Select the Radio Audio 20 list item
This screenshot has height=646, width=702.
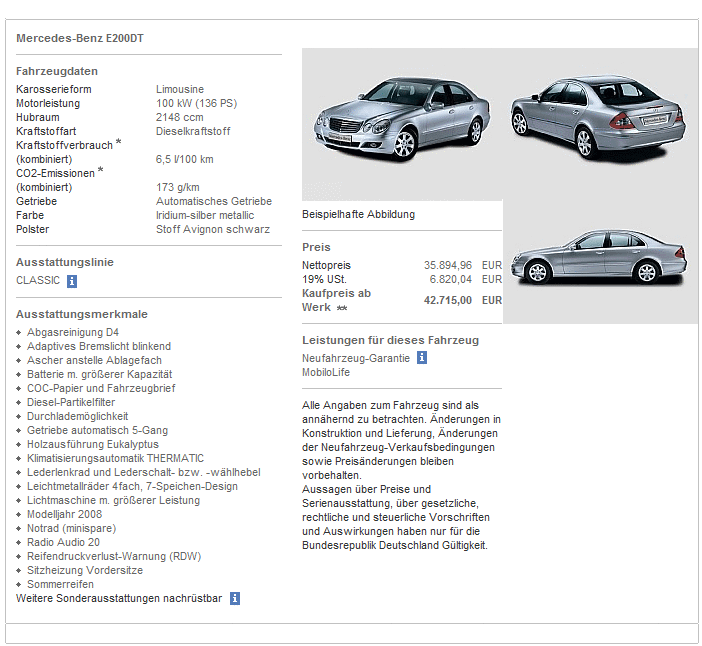pyautogui.click(x=63, y=542)
